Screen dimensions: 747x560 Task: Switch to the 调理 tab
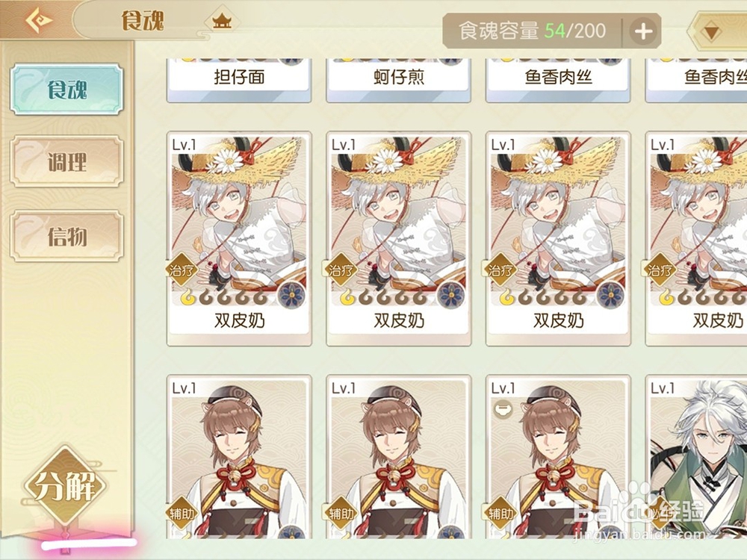coord(66,162)
